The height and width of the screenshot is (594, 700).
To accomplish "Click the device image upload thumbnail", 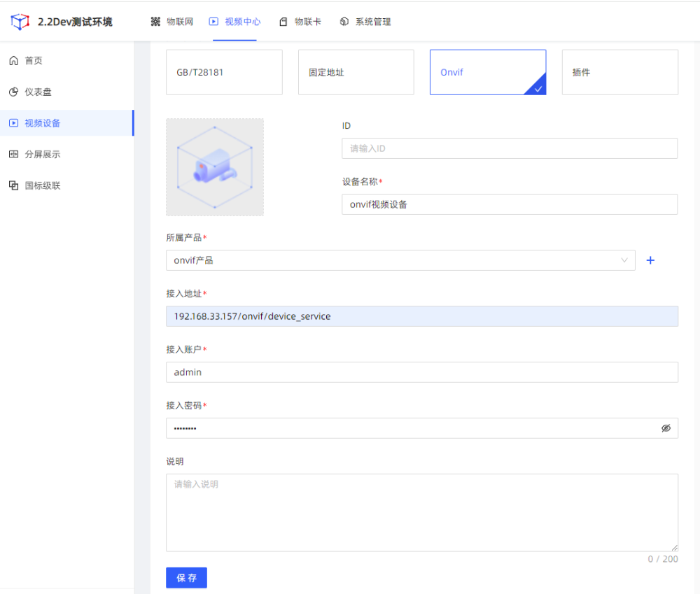I will (x=215, y=167).
